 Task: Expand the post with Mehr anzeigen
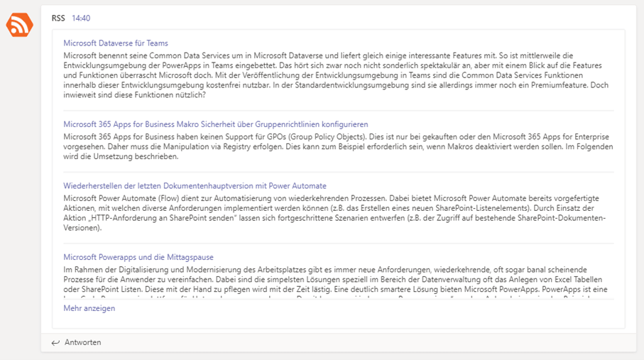[89, 308]
